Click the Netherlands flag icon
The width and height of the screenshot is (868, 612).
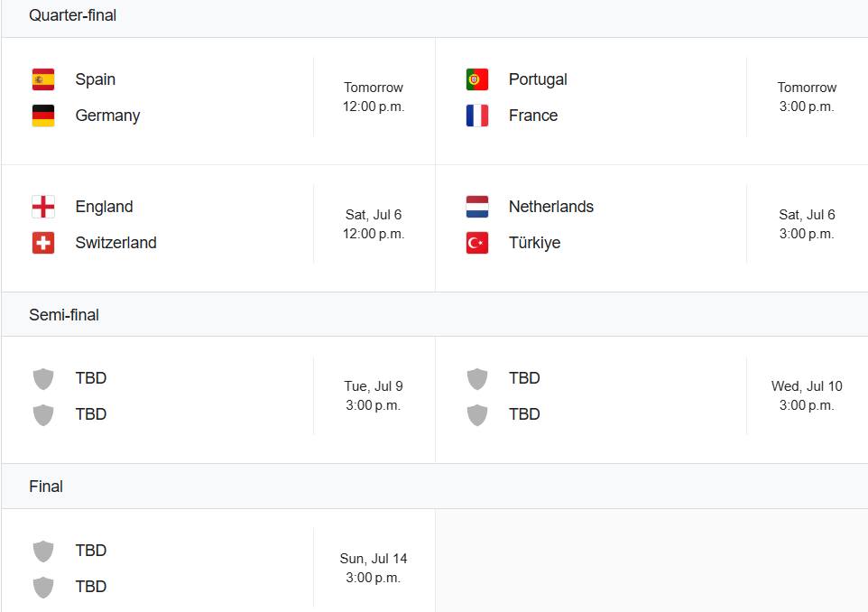tap(477, 207)
